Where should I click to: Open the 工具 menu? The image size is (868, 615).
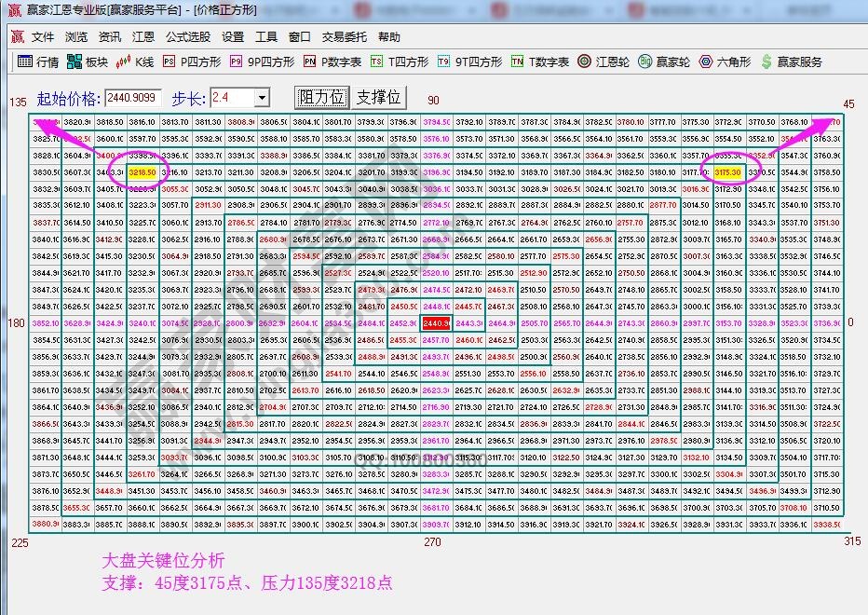click(267, 37)
